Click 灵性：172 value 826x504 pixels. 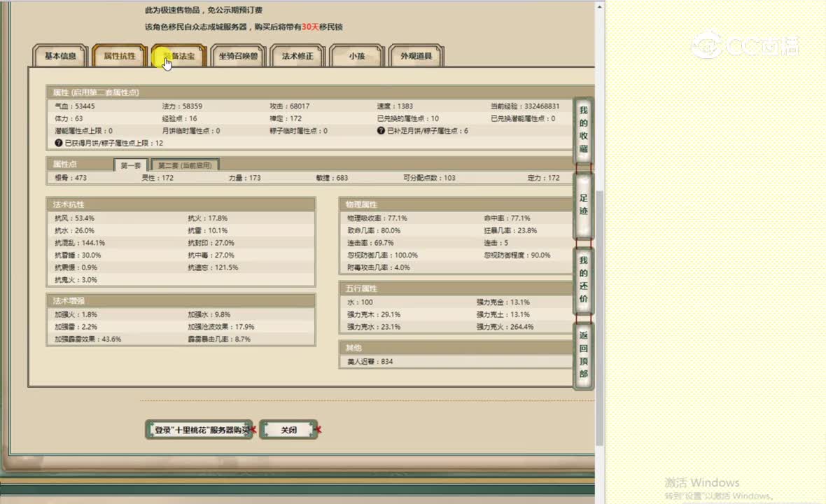[x=157, y=178]
